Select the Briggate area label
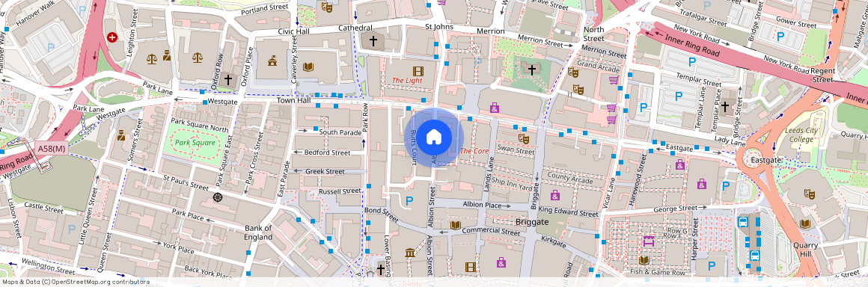 coord(532,222)
